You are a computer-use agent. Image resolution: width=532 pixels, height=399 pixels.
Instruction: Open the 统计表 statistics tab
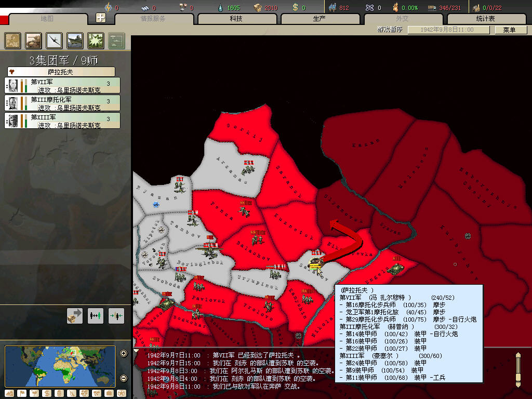[x=485, y=19]
